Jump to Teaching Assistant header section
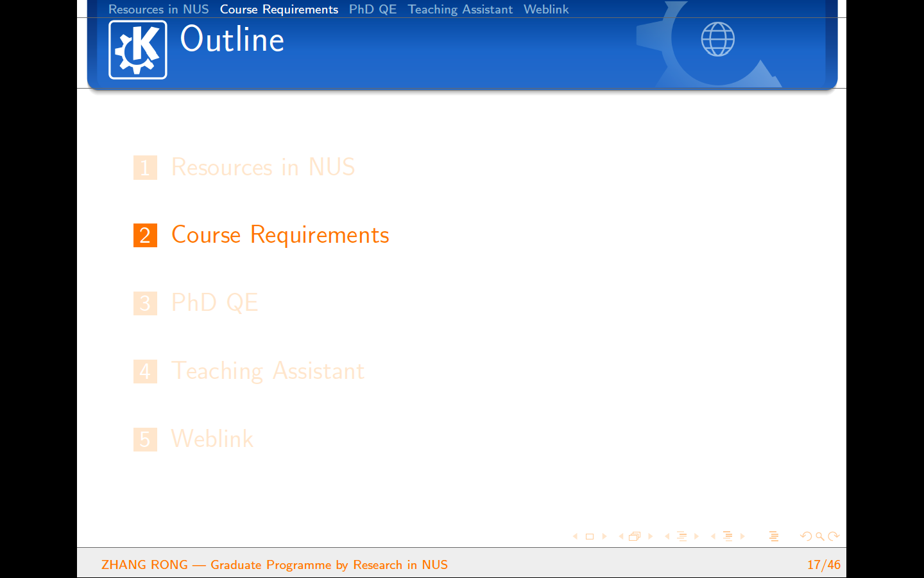 tap(460, 9)
